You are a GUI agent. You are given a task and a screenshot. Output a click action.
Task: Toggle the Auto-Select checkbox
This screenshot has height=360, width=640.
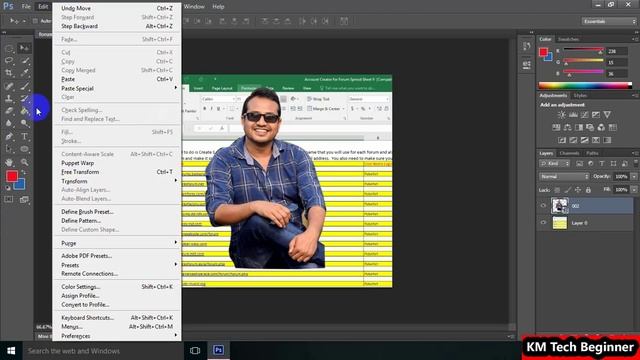click(35, 21)
